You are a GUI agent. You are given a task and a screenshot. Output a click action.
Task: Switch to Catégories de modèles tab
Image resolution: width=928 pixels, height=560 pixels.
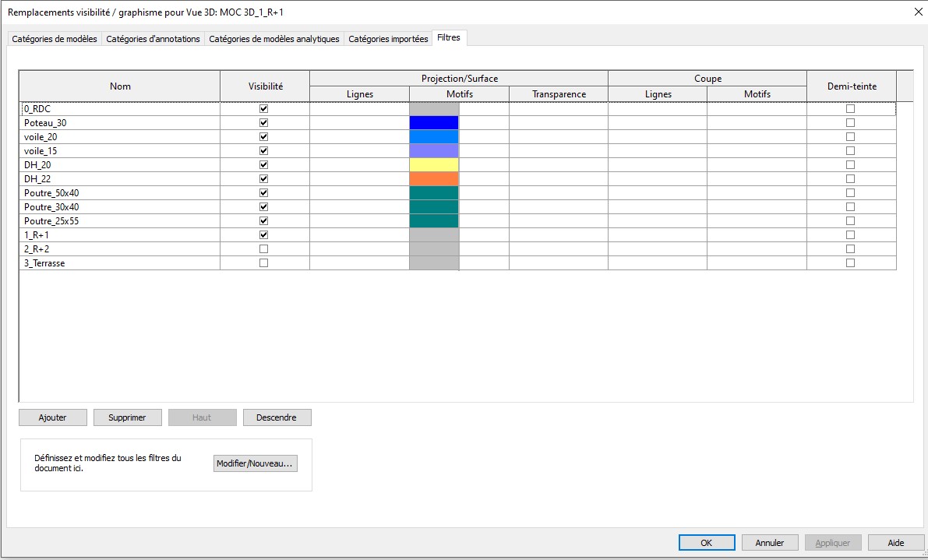coord(55,38)
